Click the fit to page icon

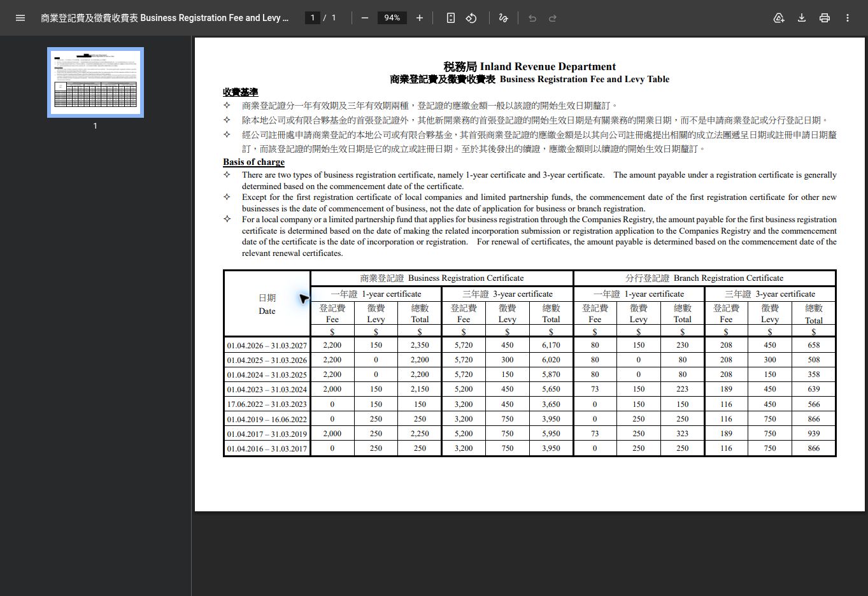(451, 18)
